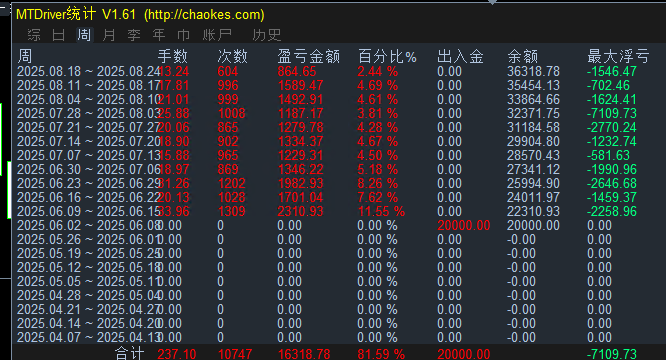Click balance value 29904.80
The width and height of the screenshot is (666, 360).
(x=533, y=141)
